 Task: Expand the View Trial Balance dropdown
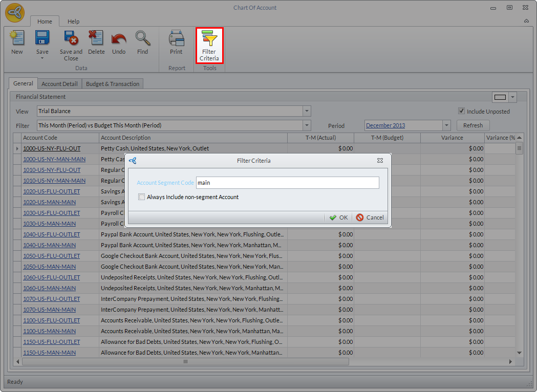click(x=307, y=111)
